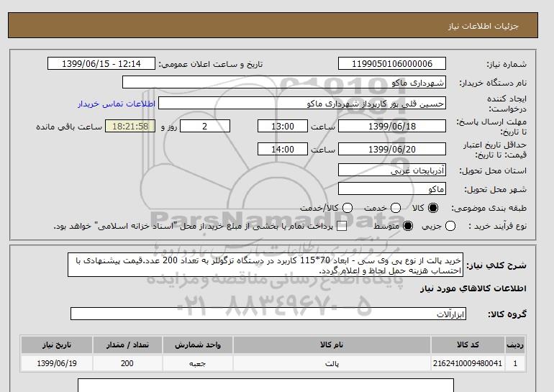
Task: Click the public announcement date field
Action: click(101, 63)
